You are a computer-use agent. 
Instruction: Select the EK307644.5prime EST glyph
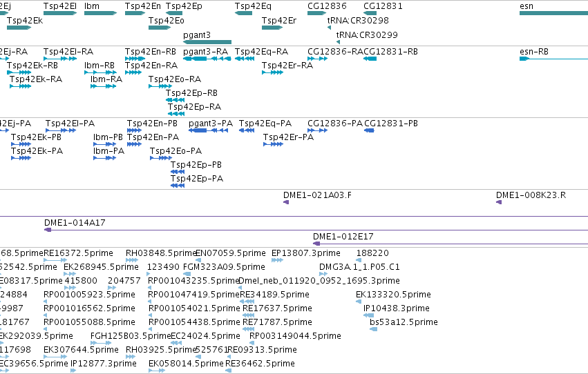pos(55,357)
